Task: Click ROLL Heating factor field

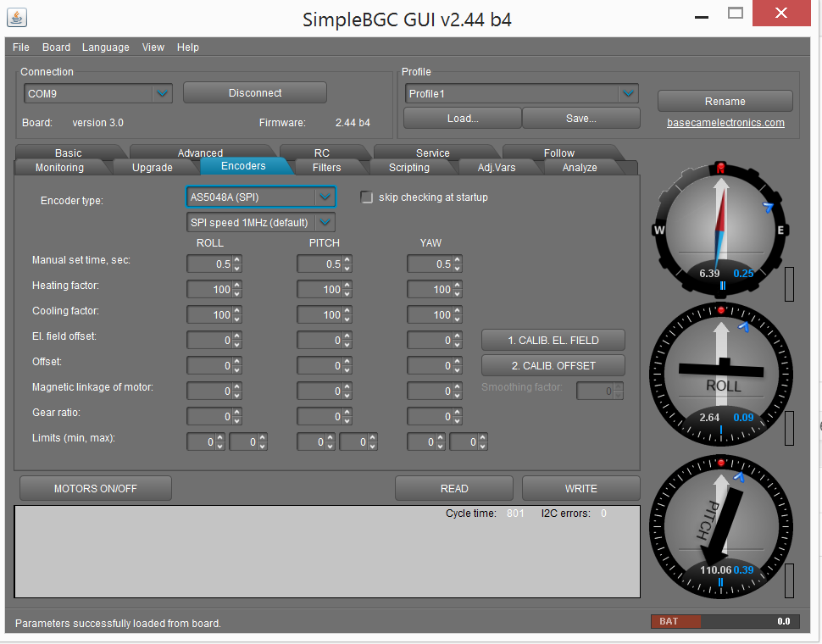Action: click(209, 289)
